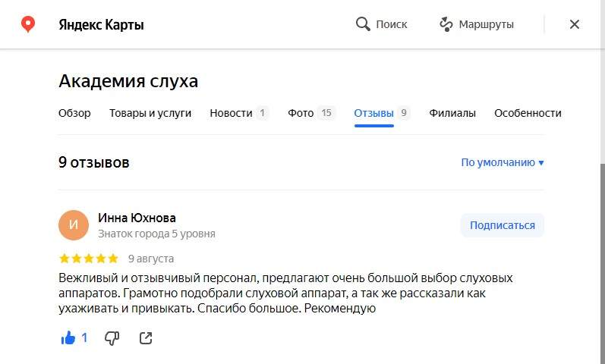
Task: Dislike the review with thumbs down
Action: (112, 338)
